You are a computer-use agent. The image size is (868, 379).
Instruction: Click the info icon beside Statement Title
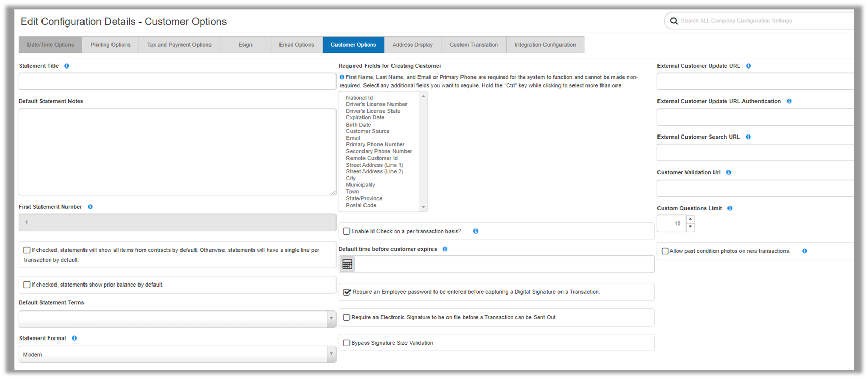pos(67,66)
